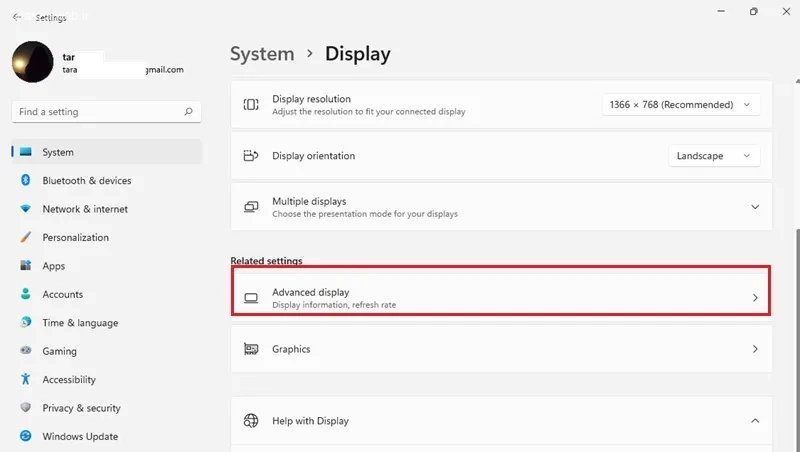Click the Privacy shield icon

point(26,408)
